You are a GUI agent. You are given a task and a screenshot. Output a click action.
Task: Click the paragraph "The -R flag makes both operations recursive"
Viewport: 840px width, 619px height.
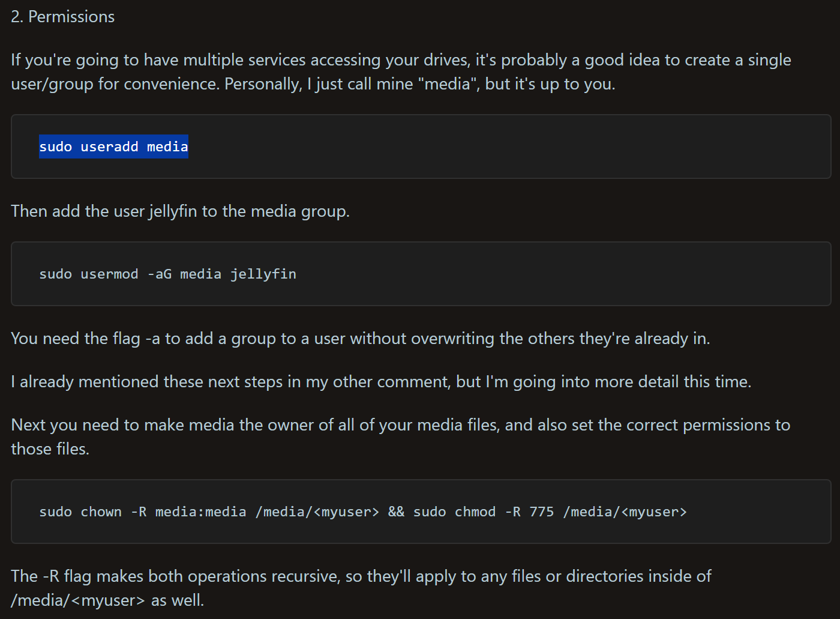point(361,588)
